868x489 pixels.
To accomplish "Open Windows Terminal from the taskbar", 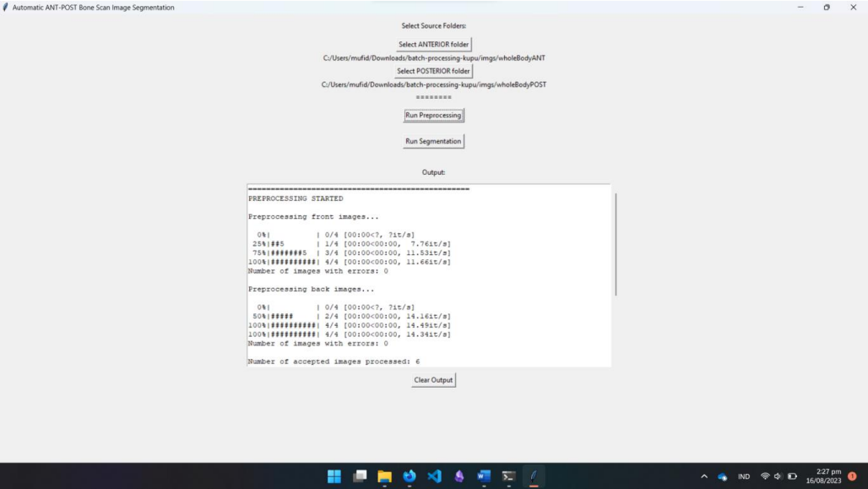I will point(507,476).
